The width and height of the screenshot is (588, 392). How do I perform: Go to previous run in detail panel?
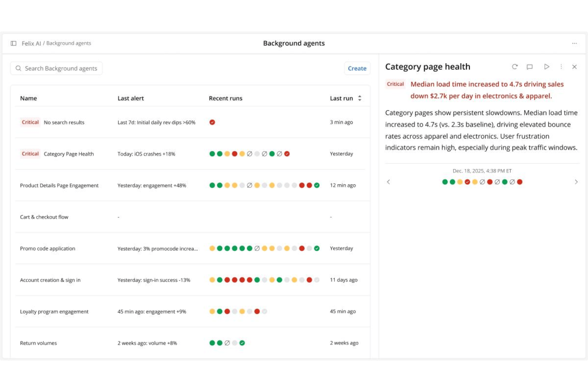pyautogui.click(x=389, y=182)
